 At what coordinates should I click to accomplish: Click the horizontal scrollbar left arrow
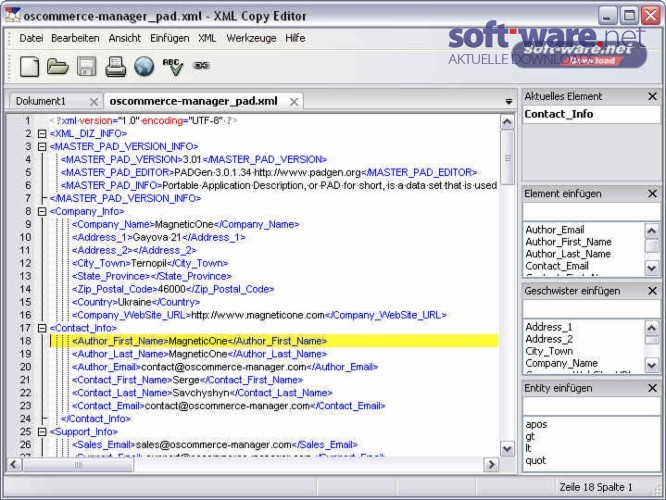(14, 464)
